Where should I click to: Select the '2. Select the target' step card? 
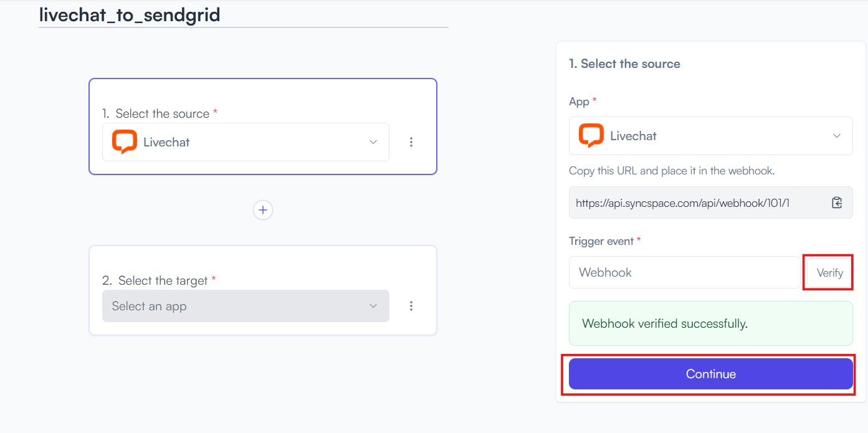coord(263,290)
